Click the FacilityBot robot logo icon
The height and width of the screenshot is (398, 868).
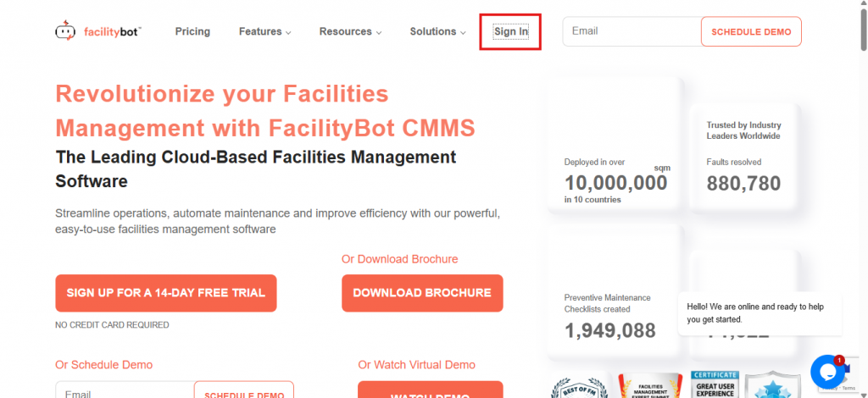click(x=64, y=31)
